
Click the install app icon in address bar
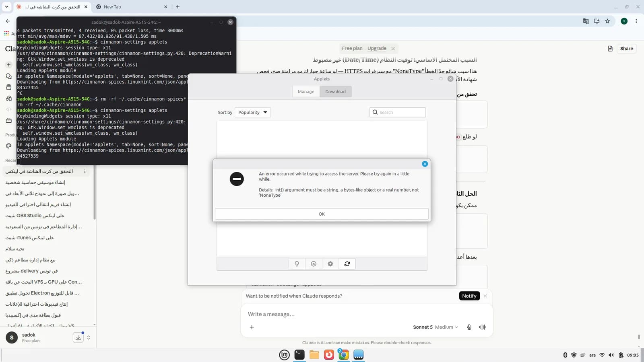point(597,21)
